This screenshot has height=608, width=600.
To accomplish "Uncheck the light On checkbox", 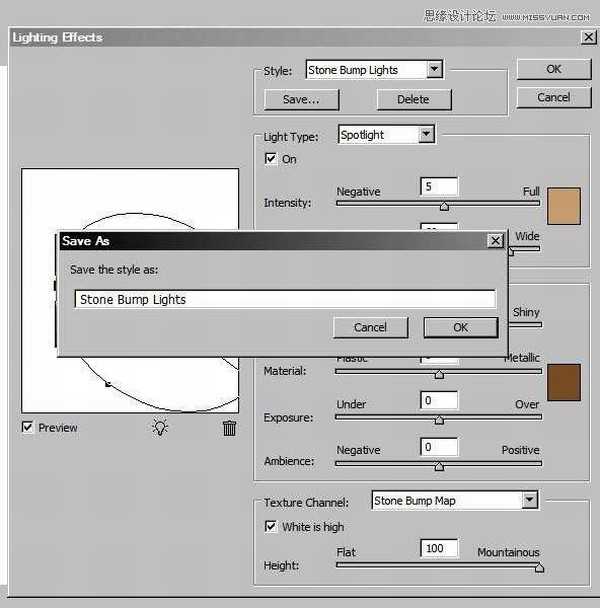I will (x=271, y=159).
